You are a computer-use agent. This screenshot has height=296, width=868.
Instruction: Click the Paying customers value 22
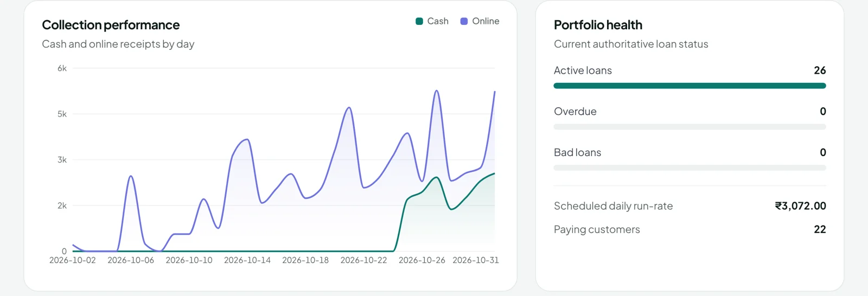pyautogui.click(x=820, y=229)
